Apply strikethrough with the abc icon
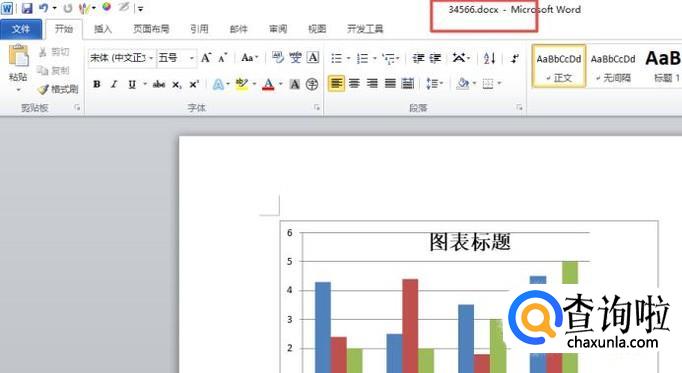682x373 pixels. pos(159,84)
